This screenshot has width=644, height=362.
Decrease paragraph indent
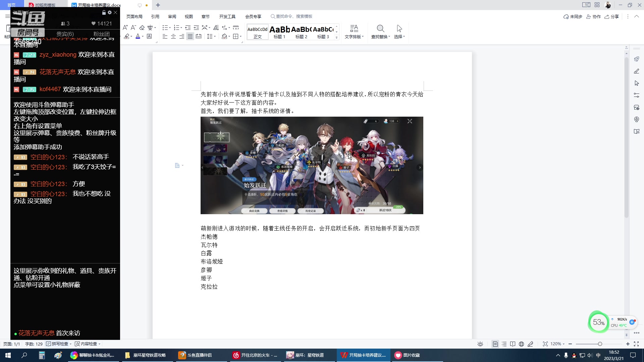(x=188, y=27)
